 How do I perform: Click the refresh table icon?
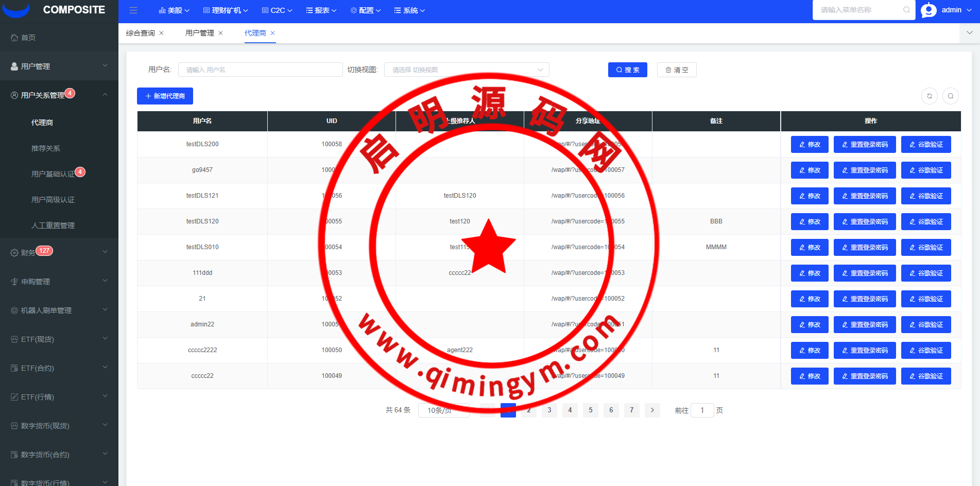click(930, 96)
